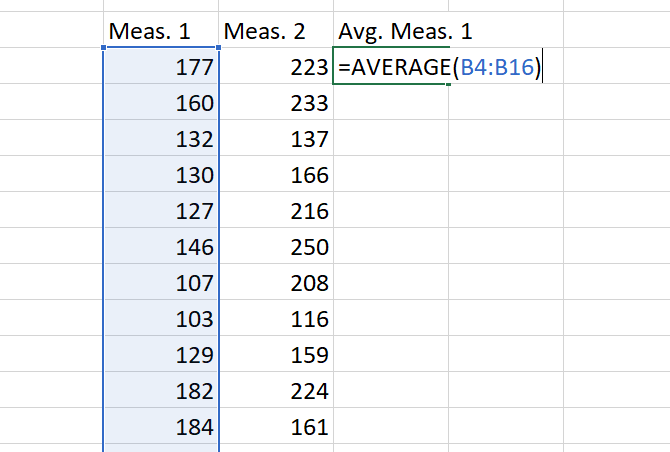Select the cell containing 129
This screenshot has width=670, height=452.
160,355
